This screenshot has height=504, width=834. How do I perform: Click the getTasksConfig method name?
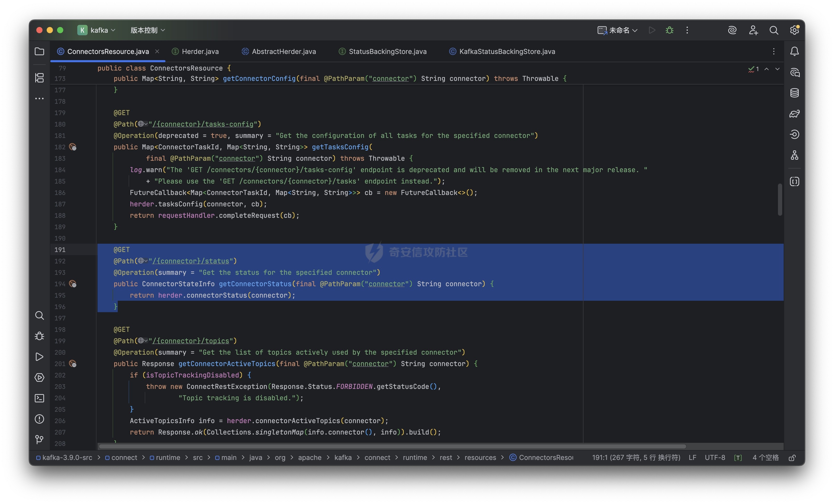pos(340,147)
